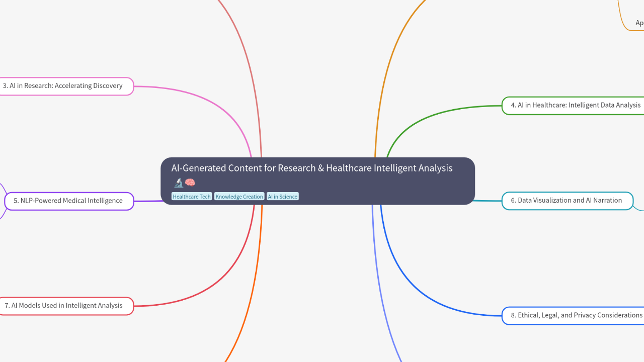Click the brain emoji in central node
Image resolution: width=644 pixels, height=362 pixels.
190,183
